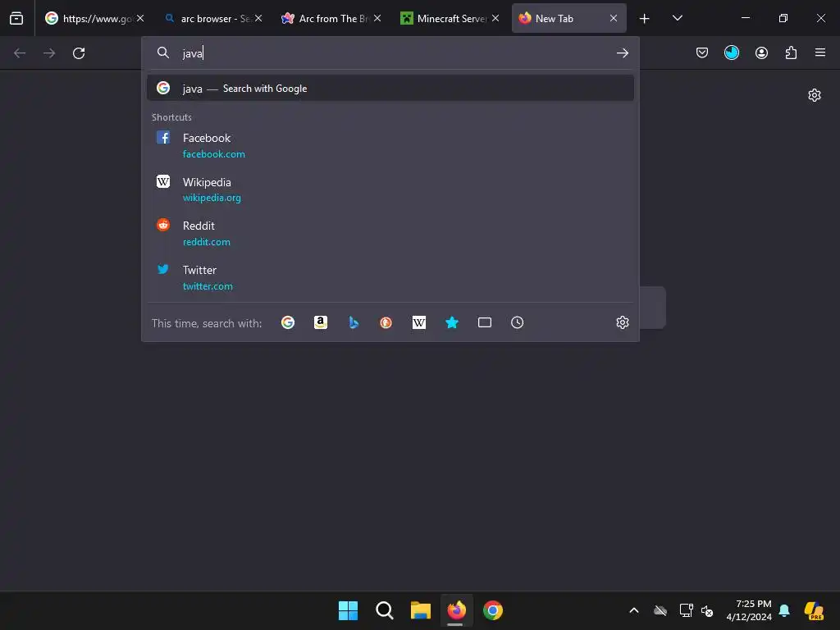
Task: Click the address bar containing java
Action: (x=391, y=53)
